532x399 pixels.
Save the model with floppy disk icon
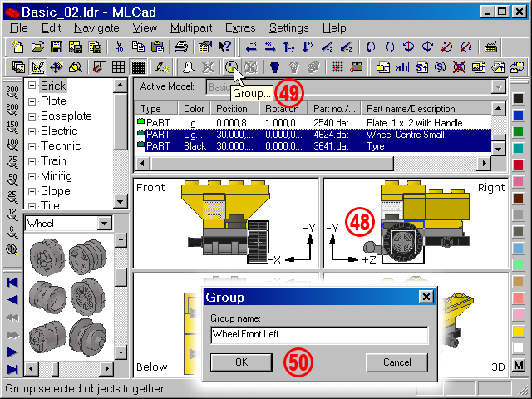57,47
